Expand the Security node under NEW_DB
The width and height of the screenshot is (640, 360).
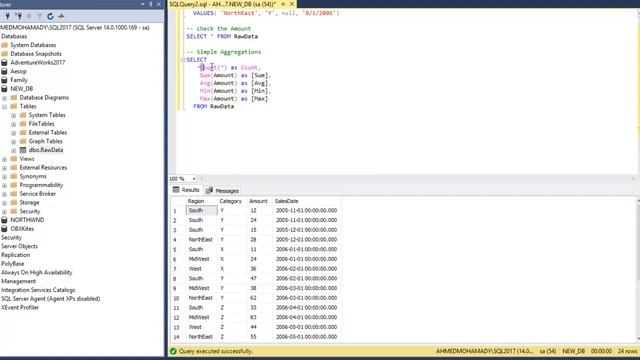(4, 211)
